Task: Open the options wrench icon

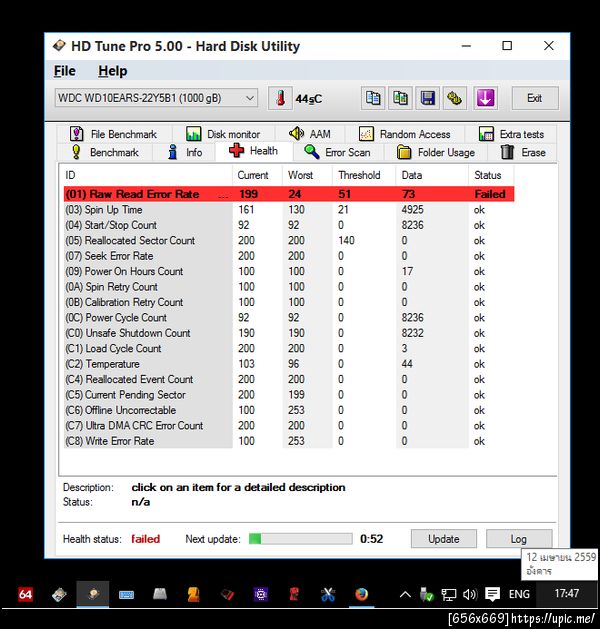Action: 455,98
